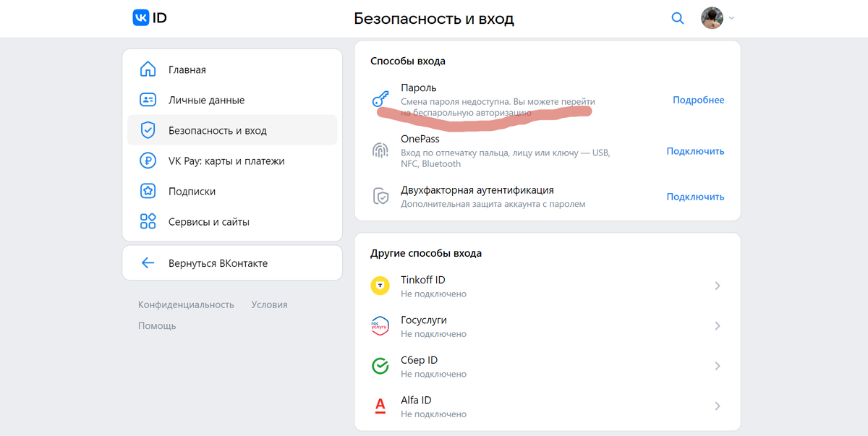
Task: Open the Госуслуги row chevron
Action: (718, 326)
